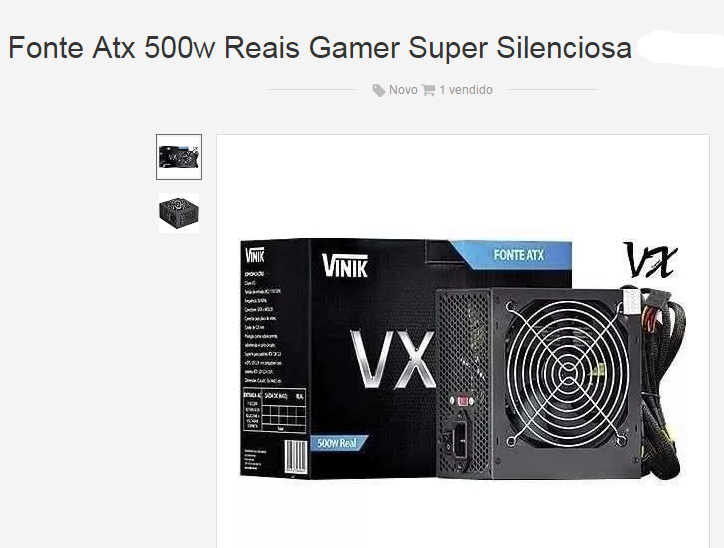
Task: Click the Novo condition label
Action: [403, 90]
